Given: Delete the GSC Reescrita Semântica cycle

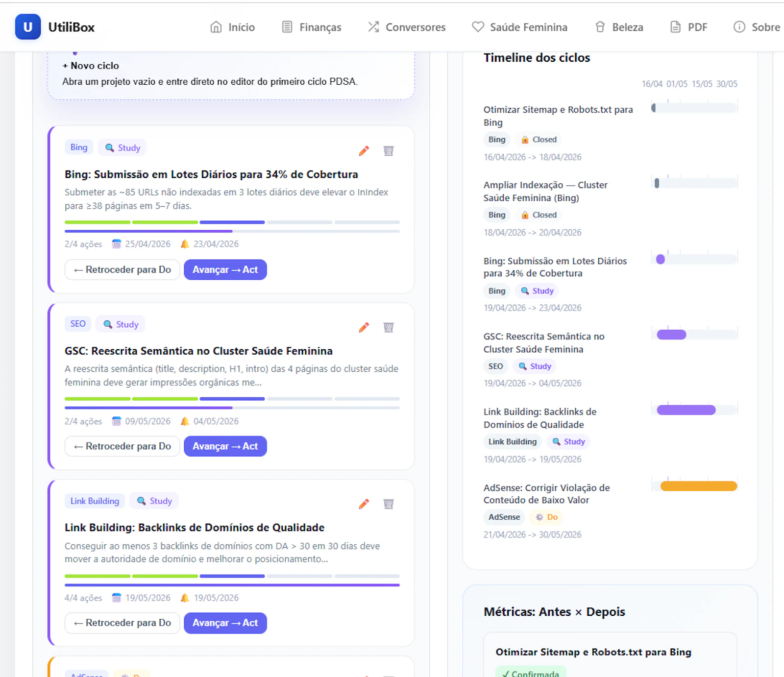Looking at the screenshot, I should click(389, 327).
